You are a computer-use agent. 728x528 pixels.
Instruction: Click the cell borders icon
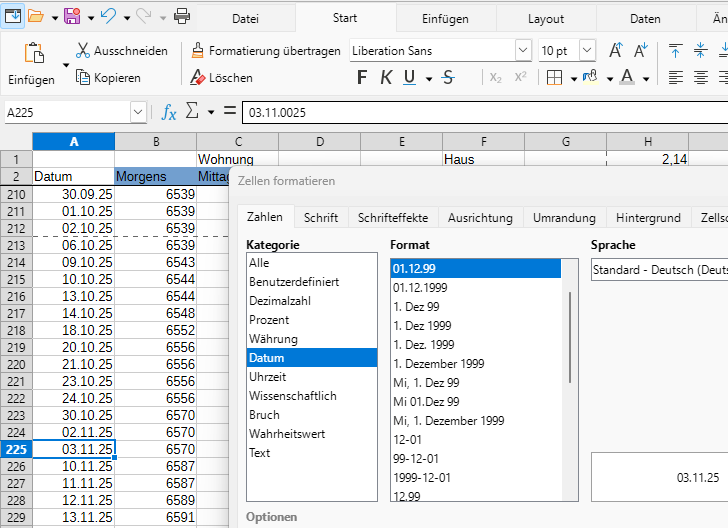click(x=554, y=77)
